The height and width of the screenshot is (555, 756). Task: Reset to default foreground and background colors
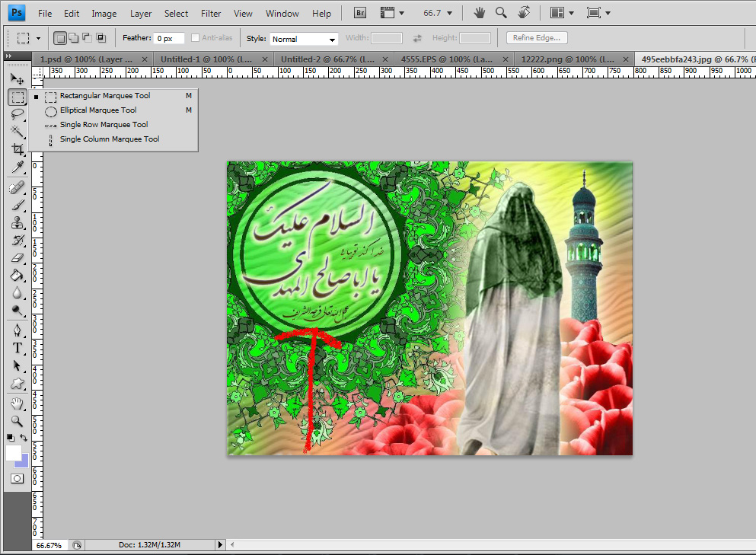(10, 438)
